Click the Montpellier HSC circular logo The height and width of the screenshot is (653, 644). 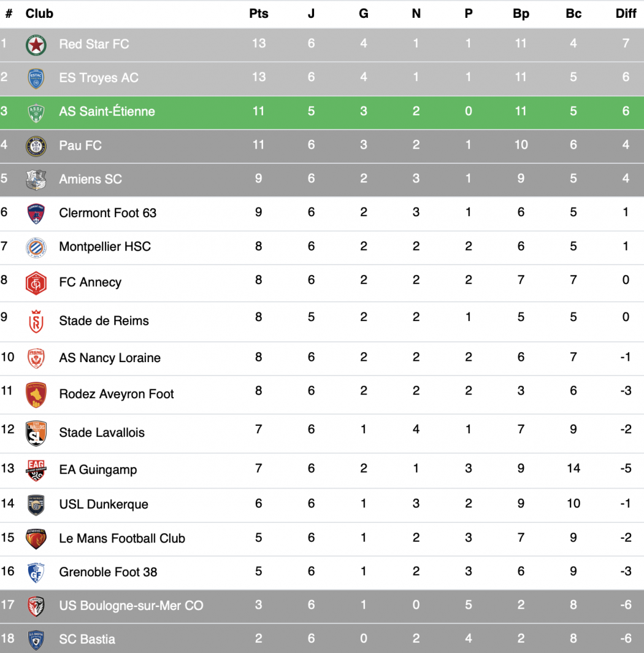click(x=36, y=248)
